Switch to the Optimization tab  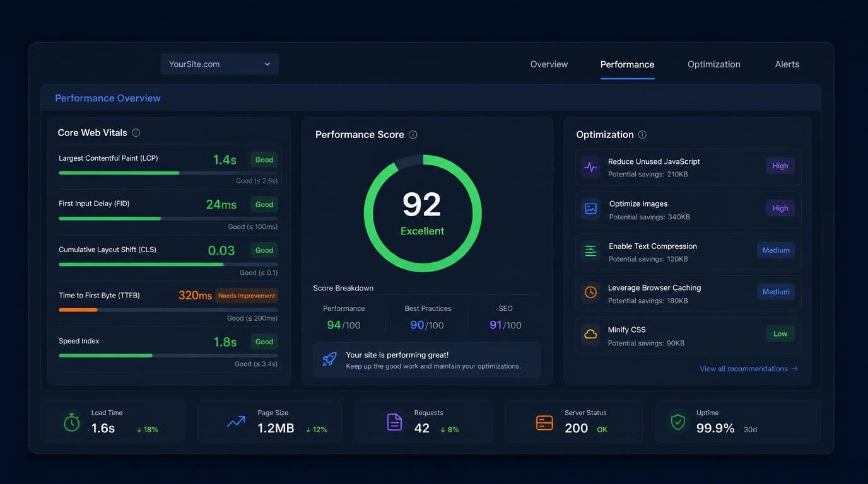[x=714, y=64]
